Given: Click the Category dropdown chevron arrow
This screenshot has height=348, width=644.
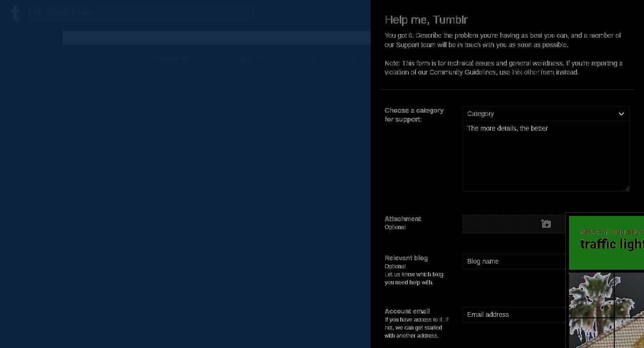Looking at the screenshot, I should point(621,114).
